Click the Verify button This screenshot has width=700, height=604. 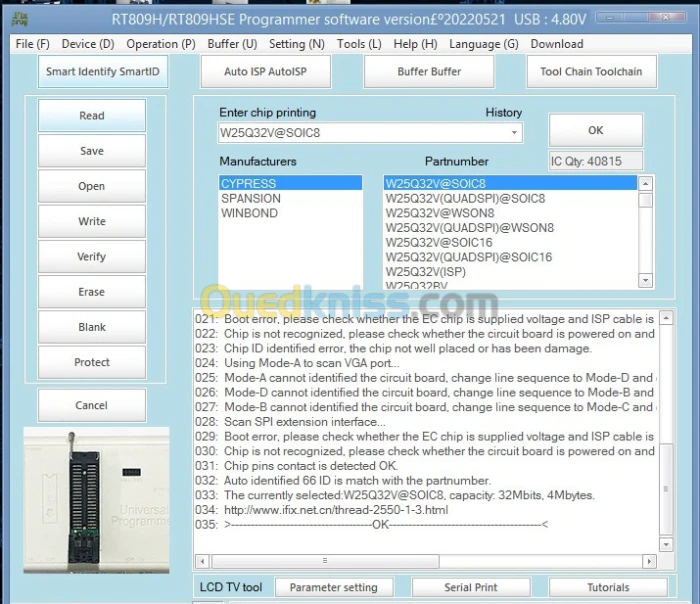coord(92,257)
